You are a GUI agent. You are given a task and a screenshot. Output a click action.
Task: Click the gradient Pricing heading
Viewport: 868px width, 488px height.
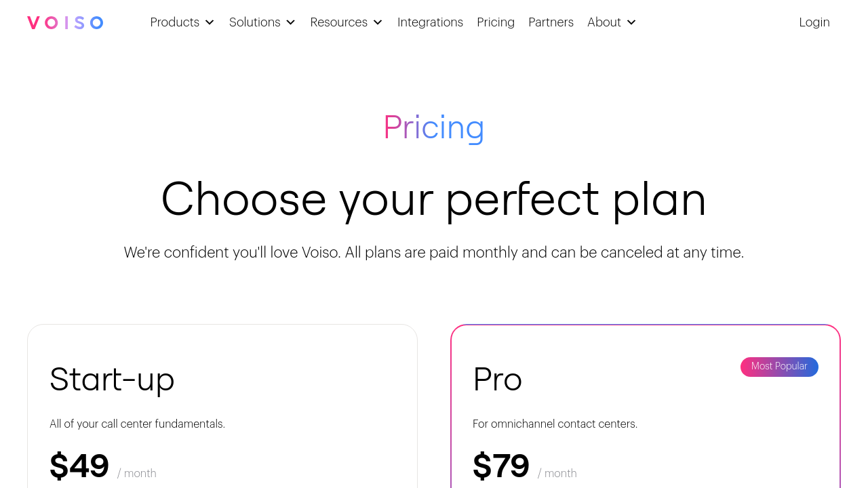pos(434,127)
